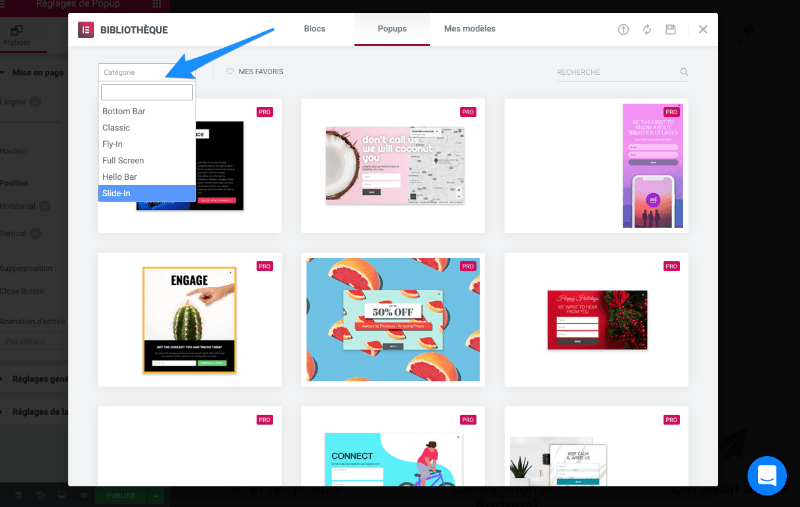Click the history icon in bottom bar
The width and height of the screenshot is (800, 507).
[x=40, y=495]
